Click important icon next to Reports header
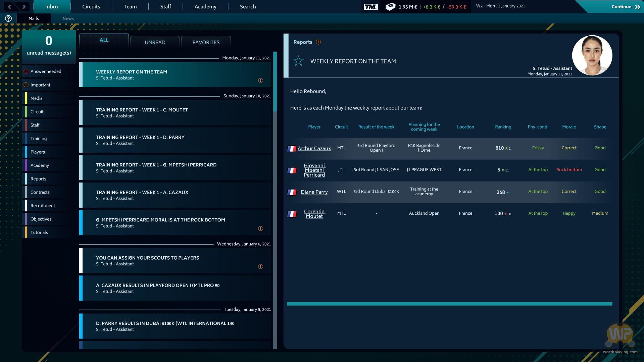Viewport: 644px width, 362px height. [318, 42]
